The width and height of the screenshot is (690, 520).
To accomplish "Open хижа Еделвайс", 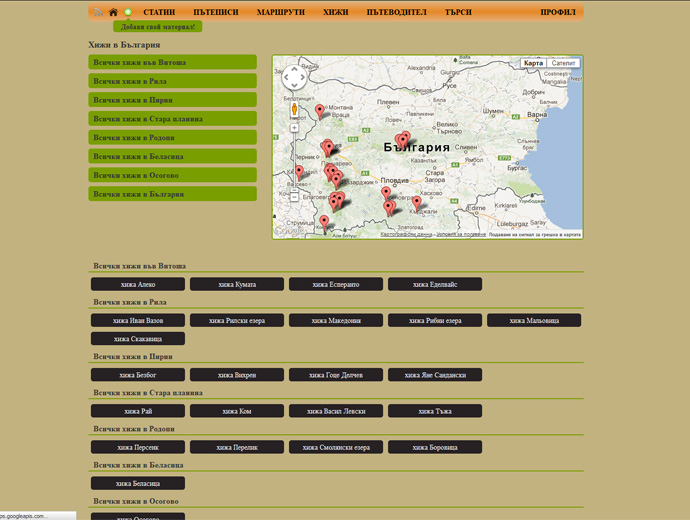I will point(435,284).
